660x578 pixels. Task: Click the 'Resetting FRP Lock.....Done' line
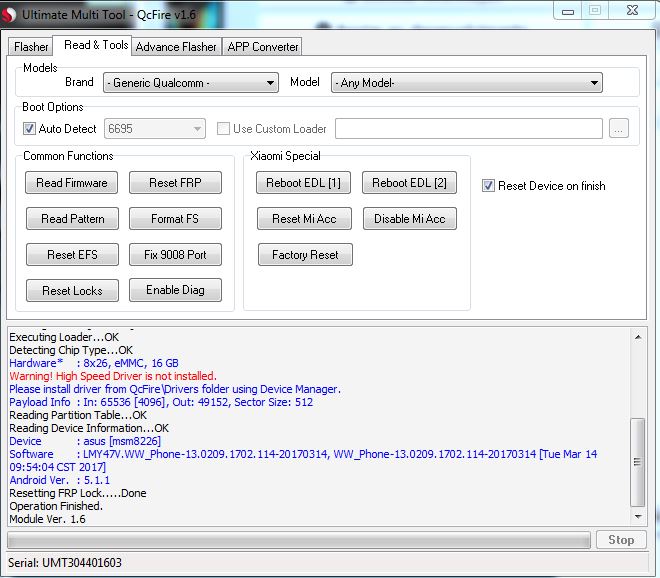tap(78, 493)
